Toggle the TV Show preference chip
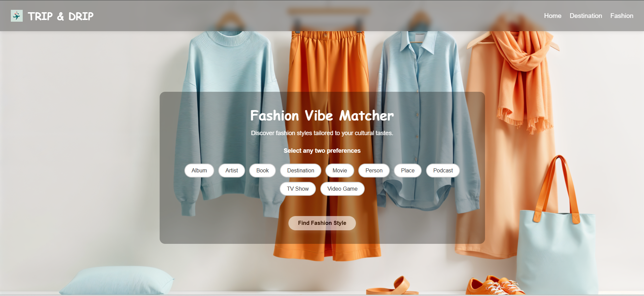The width and height of the screenshot is (644, 296). [x=298, y=189]
